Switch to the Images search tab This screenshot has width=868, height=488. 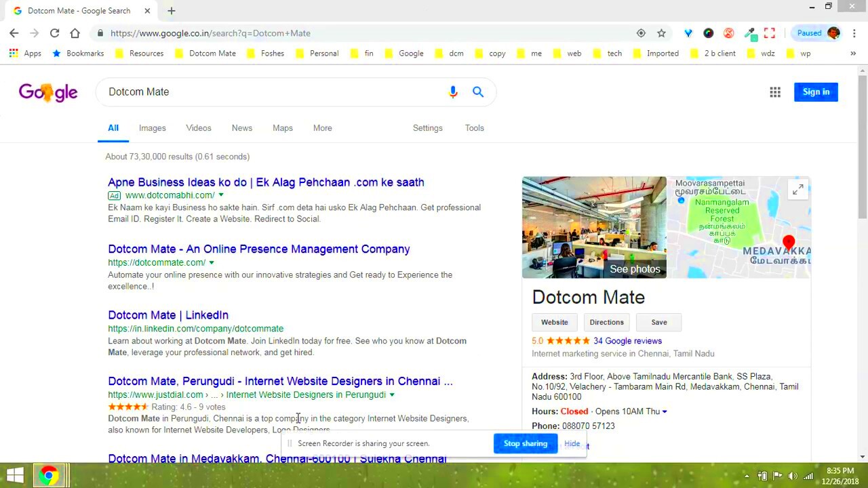pyautogui.click(x=153, y=127)
